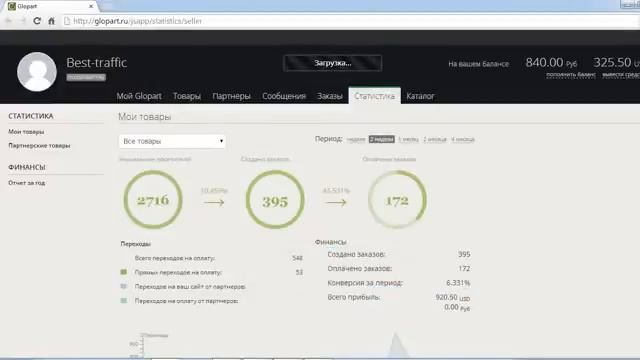This screenshot has height=360, width=640.
Task: Go back using the browser back arrow
Action: point(8,21)
